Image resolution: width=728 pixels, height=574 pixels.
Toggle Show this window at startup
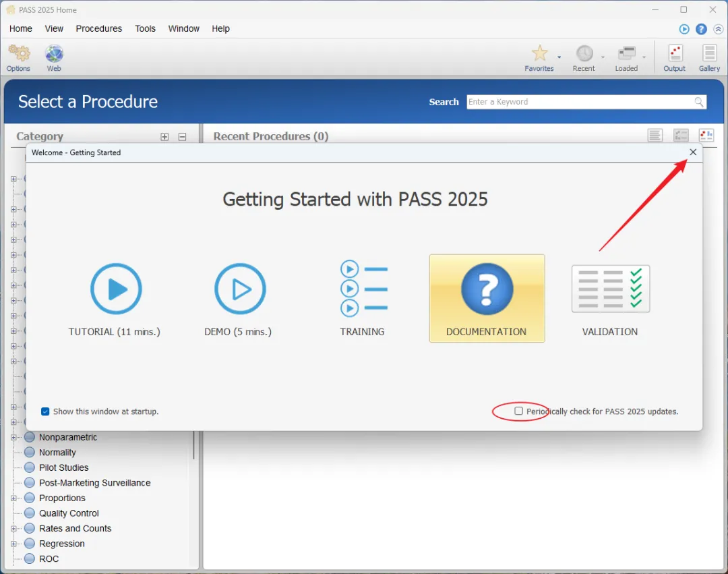pos(45,411)
